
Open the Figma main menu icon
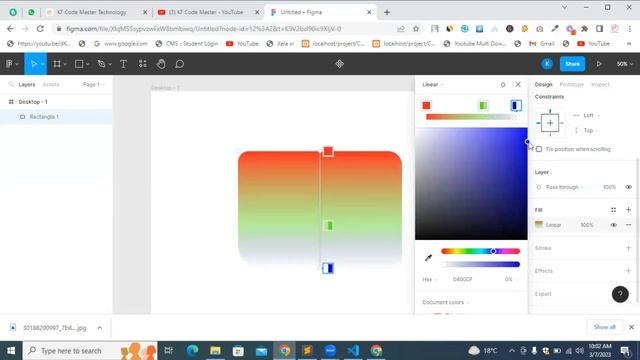tap(10, 64)
